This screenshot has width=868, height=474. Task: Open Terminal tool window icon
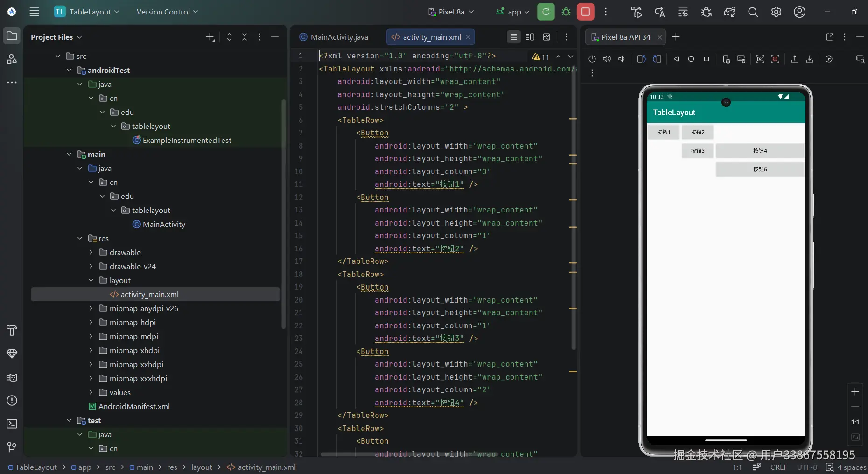pos(12,424)
